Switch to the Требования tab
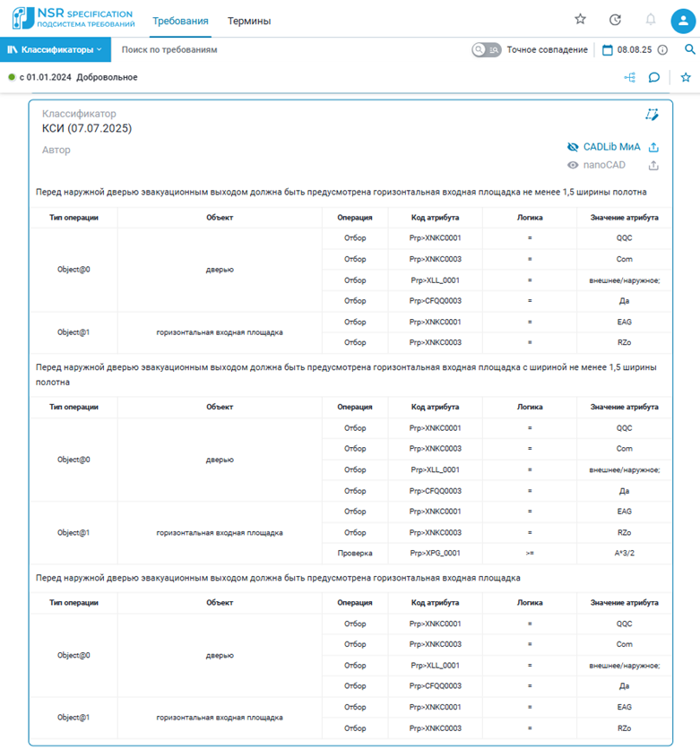 point(180,21)
